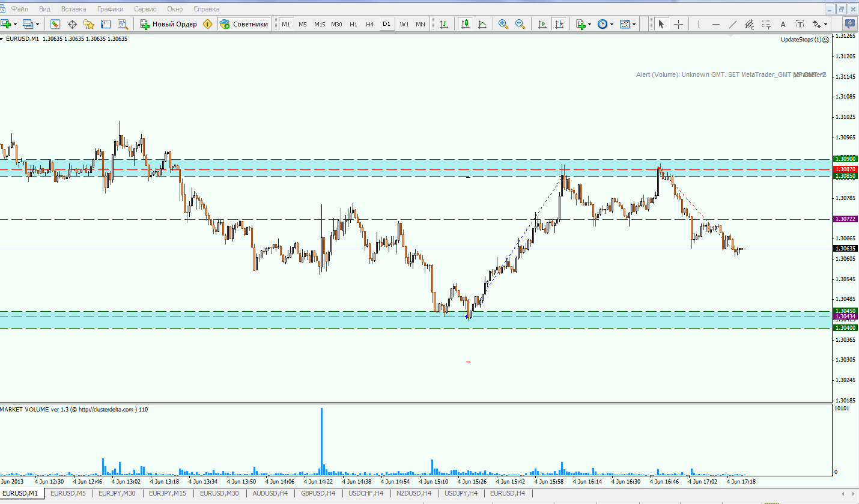The width and height of the screenshot is (859, 504).
Task: Open the Market Watch window icon
Action: [55, 24]
